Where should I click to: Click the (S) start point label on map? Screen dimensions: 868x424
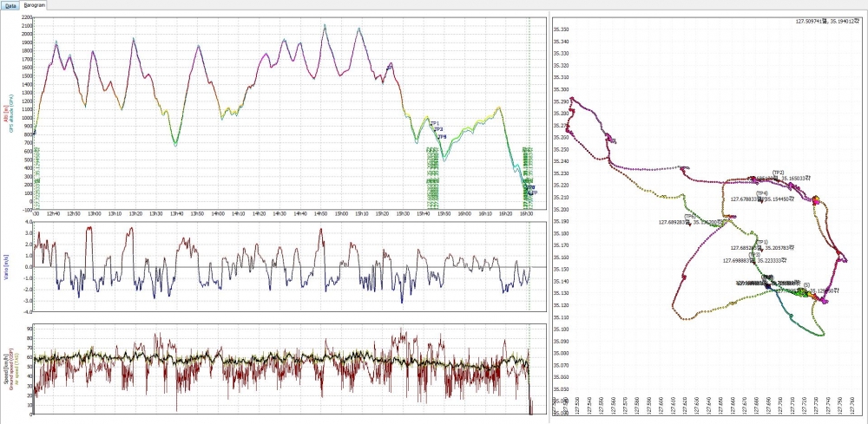(806, 284)
